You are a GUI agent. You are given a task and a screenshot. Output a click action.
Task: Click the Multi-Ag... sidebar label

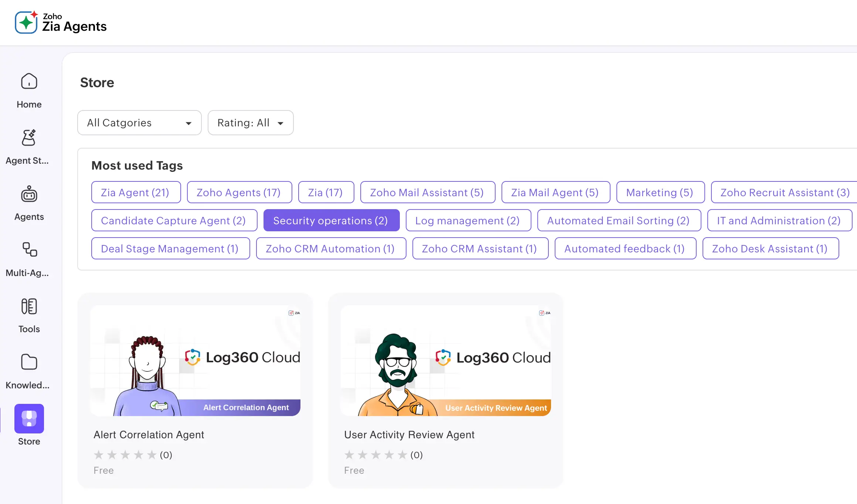point(27,273)
